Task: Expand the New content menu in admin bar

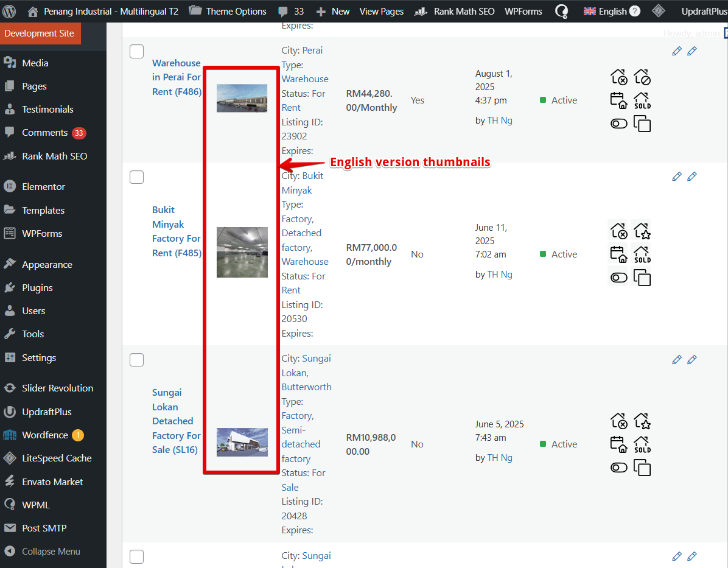Action: [x=333, y=11]
